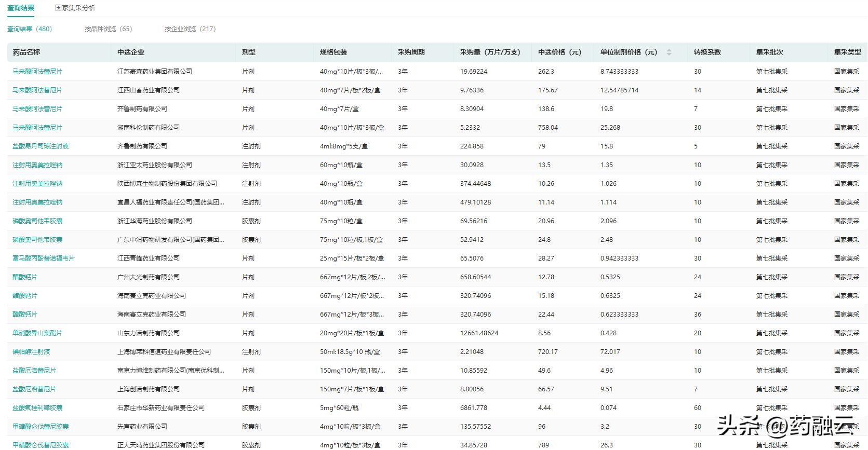Click the unit price value 0.074
Viewport: 868px width, 450px height.
tap(609, 408)
